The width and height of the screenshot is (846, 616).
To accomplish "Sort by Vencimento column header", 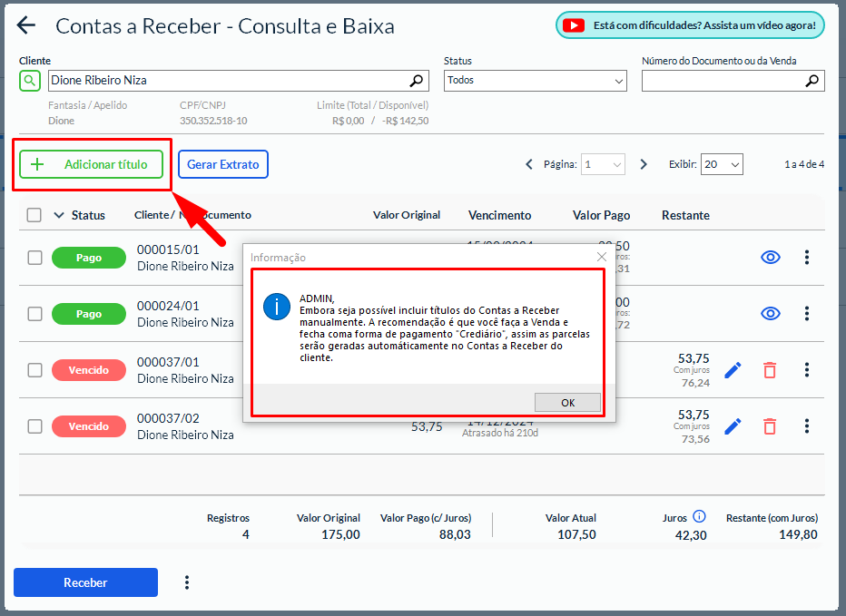I will coord(499,215).
